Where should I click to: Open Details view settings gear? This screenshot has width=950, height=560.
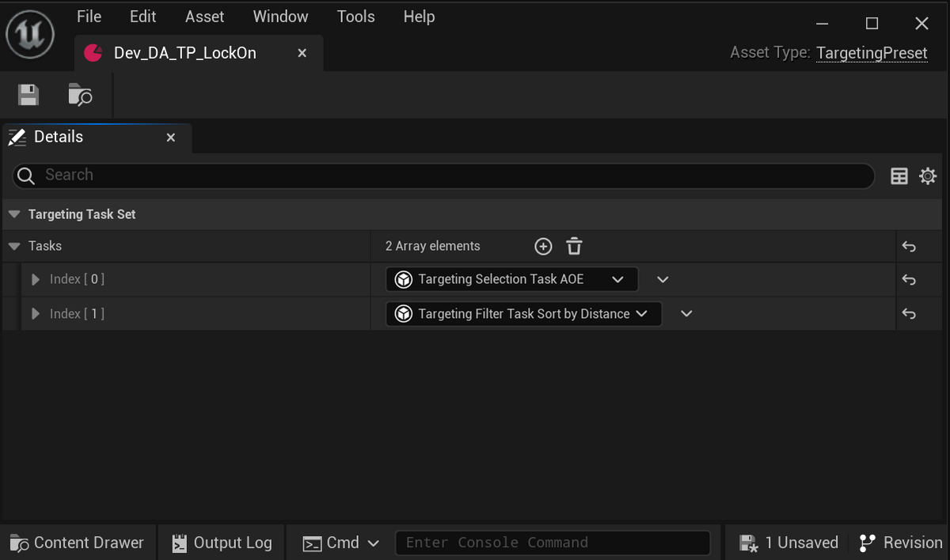(928, 176)
